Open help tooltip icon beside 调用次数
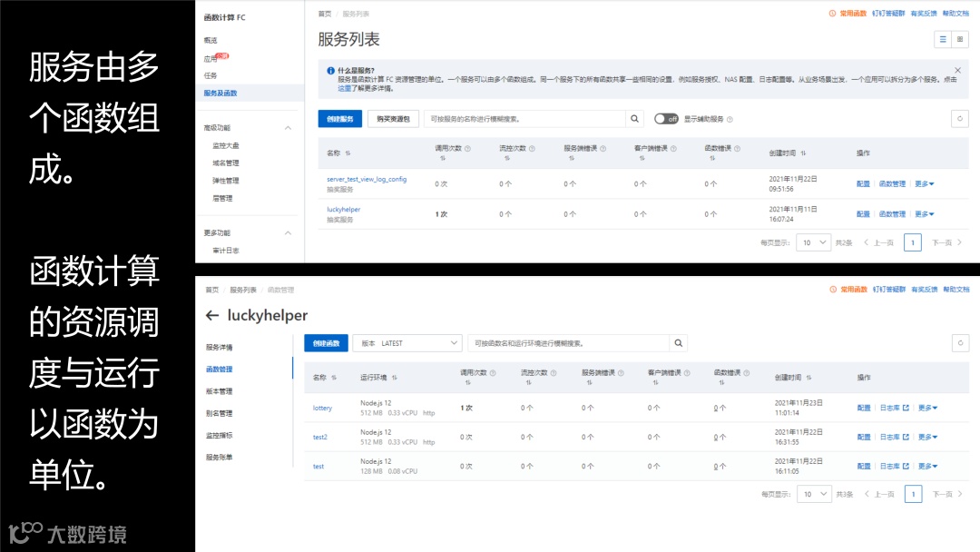The image size is (980, 552). pos(467,147)
